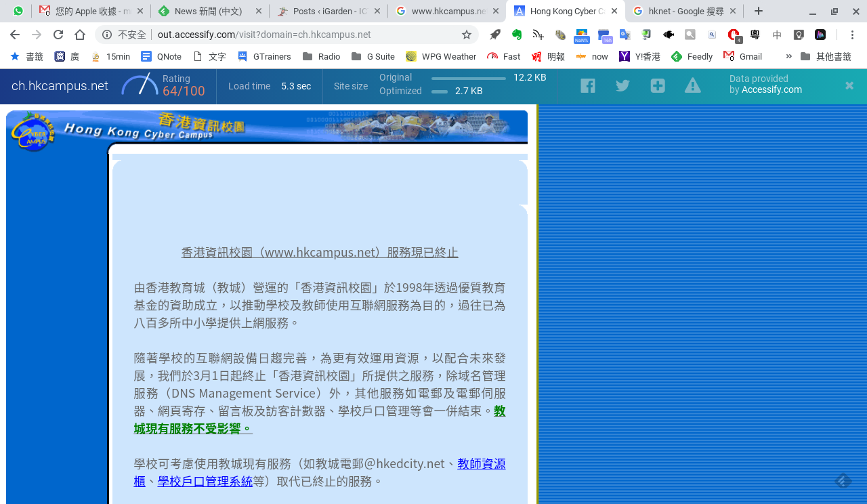The image size is (867, 504).
Task: Open the Gmail bookmark
Action: click(742, 56)
